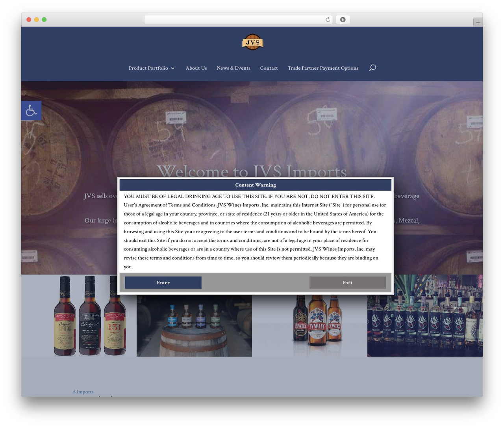
Task: Open the accessibility wheelchair widget
Action: [31, 110]
